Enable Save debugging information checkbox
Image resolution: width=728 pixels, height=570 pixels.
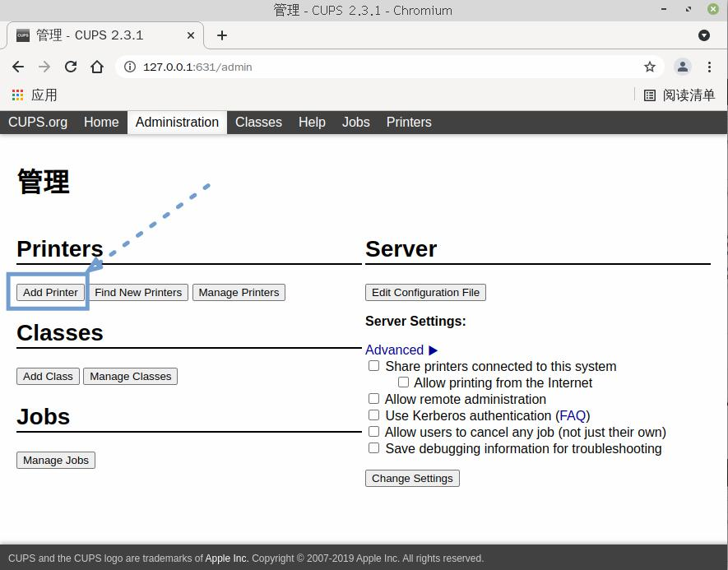pos(373,448)
